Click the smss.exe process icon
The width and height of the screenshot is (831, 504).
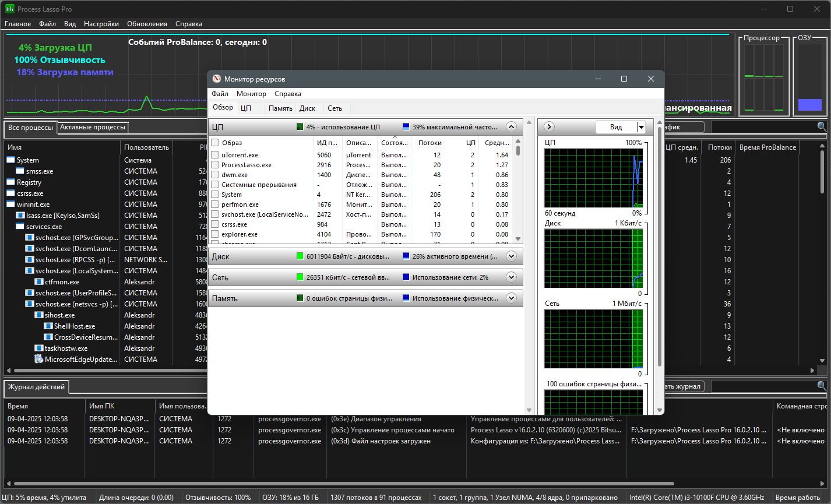pos(20,171)
